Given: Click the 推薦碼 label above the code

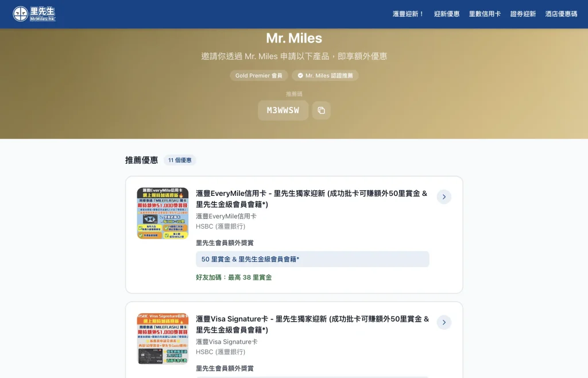Looking at the screenshot, I should pos(294,94).
